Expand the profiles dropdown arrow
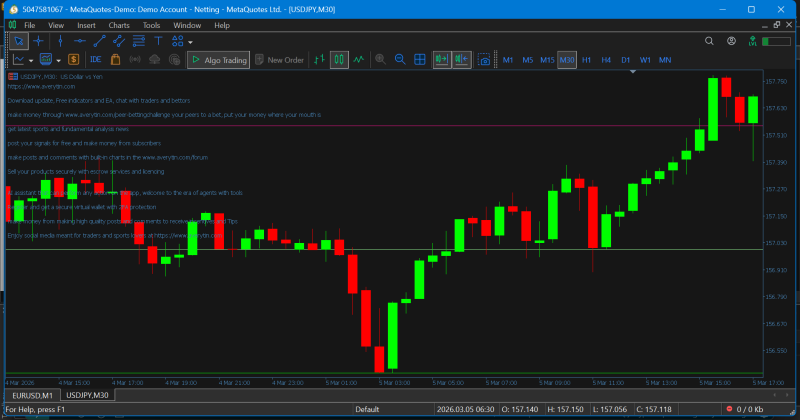800x420 pixels. click(x=59, y=61)
